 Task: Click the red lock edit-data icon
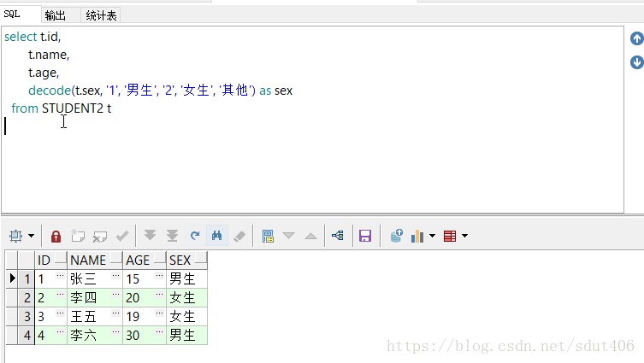[56, 236]
